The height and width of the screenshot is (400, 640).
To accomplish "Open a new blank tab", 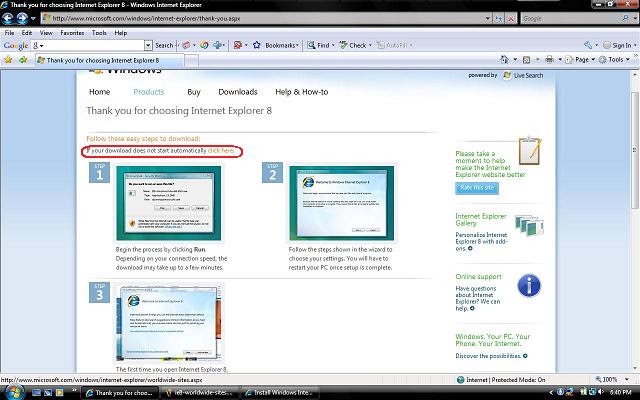I will click(x=191, y=61).
